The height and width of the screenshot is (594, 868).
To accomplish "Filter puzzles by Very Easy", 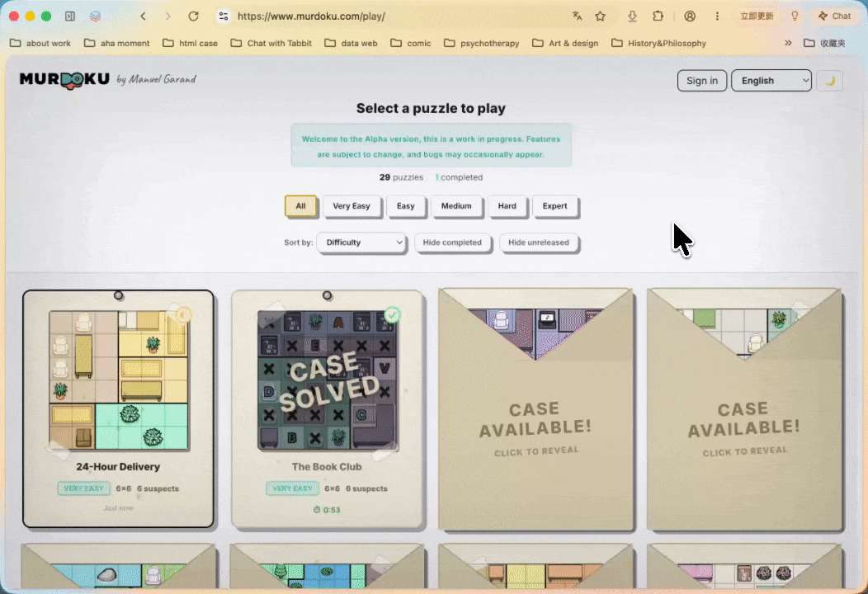I will click(351, 206).
